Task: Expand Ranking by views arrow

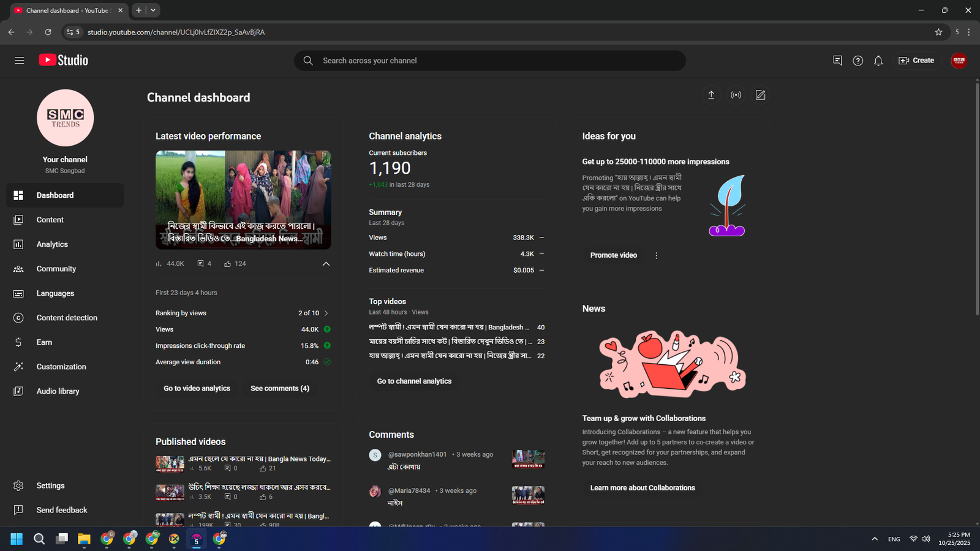Action: (x=326, y=313)
